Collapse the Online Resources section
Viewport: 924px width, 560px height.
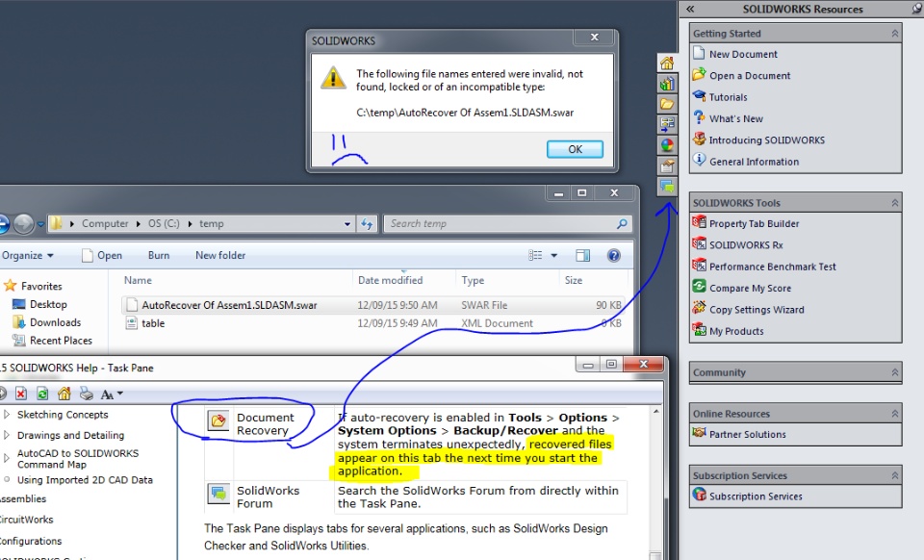tap(894, 414)
